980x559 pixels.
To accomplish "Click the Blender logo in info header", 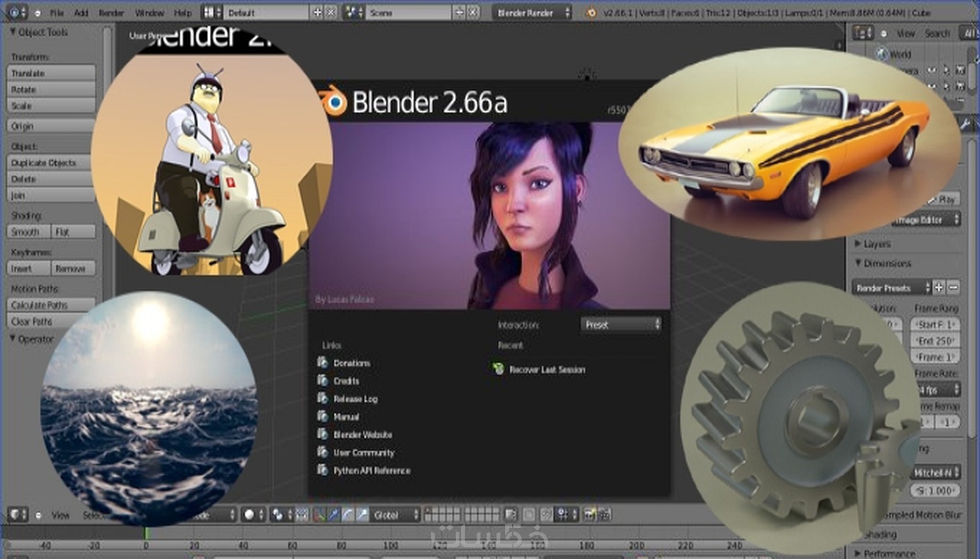I will [591, 12].
